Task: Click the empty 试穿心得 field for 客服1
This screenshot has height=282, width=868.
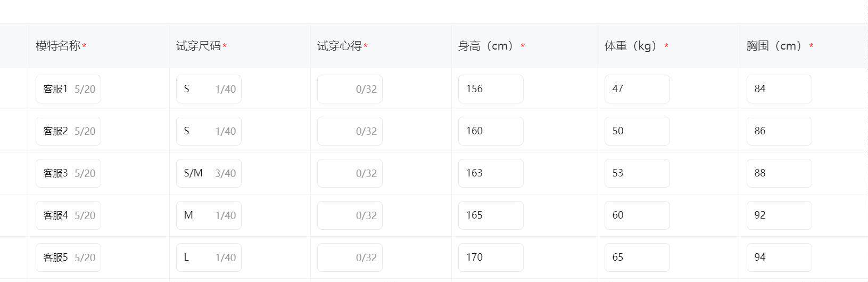Action: (349, 89)
